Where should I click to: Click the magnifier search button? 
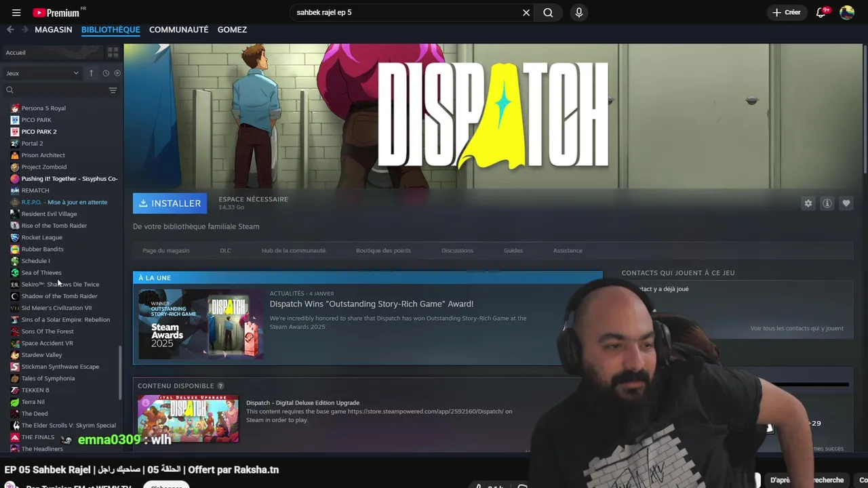(x=548, y=12)
